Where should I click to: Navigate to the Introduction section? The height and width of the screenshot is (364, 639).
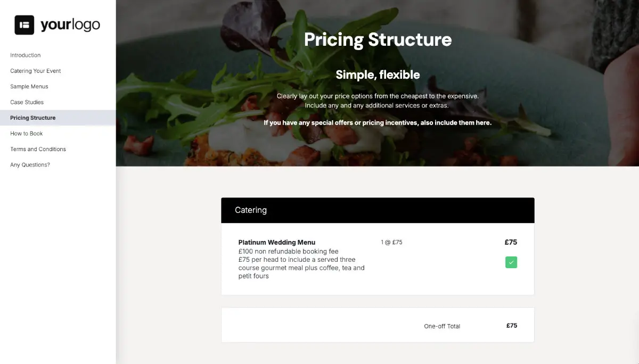pyautogui.click(x=25, y=55)
